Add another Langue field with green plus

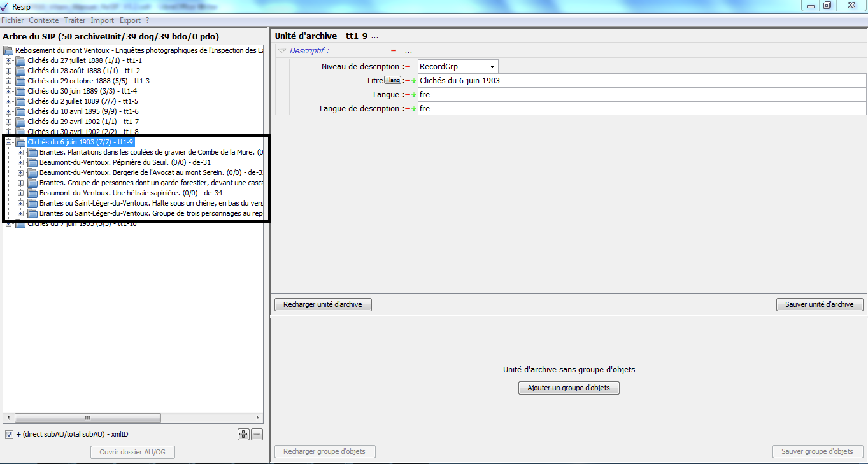coord(414,95)
